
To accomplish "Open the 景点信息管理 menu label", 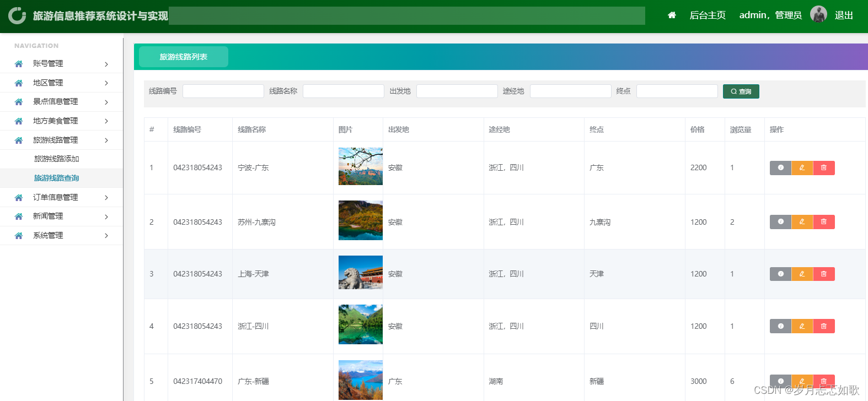I will pyautogui.click(x=55, y=101).
